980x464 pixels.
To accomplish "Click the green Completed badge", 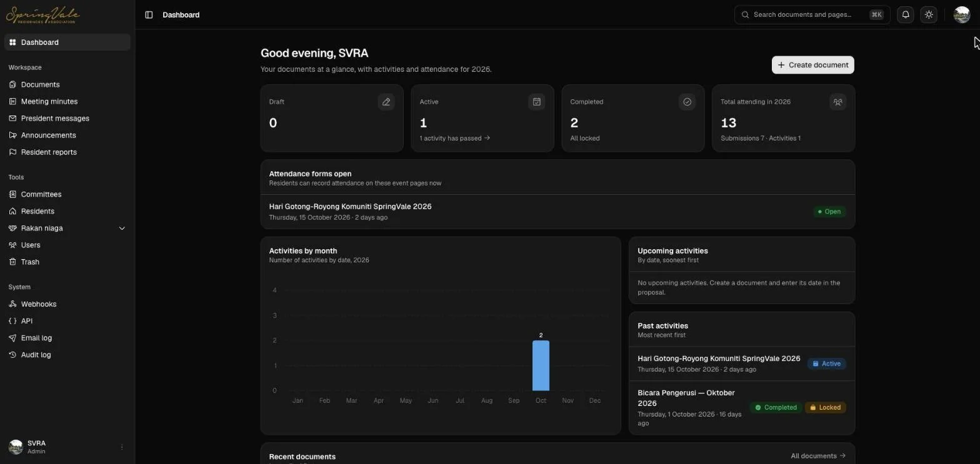I will (x=776, y=407).
